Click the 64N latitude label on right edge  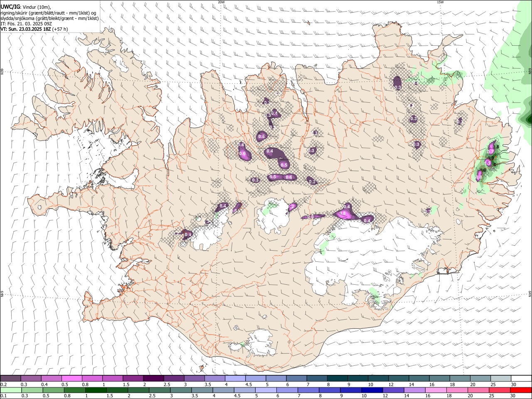[x=530, y=293]
